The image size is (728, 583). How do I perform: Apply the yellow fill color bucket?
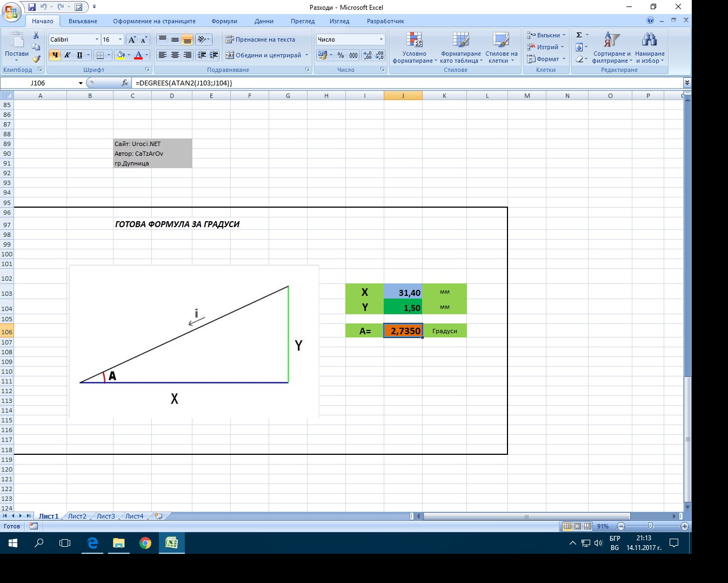(x=121, y=55)
